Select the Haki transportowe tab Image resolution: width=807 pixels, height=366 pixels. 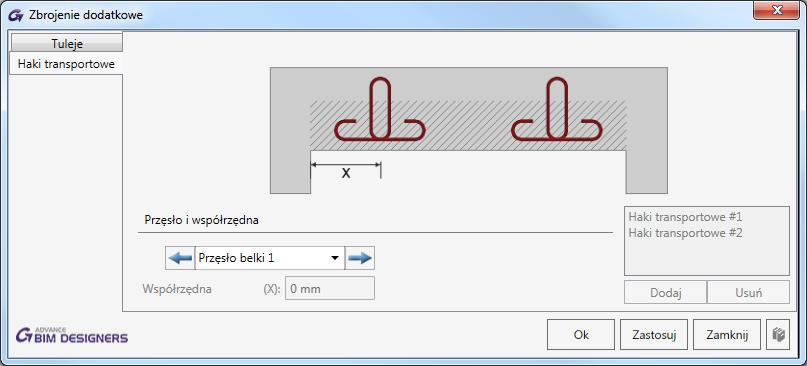tap(66, 64)
